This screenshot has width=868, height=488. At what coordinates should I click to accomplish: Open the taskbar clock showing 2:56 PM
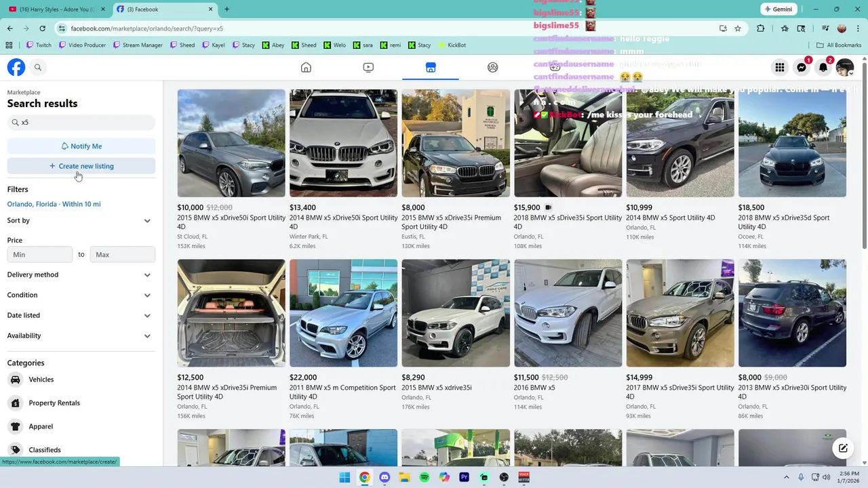847,477
